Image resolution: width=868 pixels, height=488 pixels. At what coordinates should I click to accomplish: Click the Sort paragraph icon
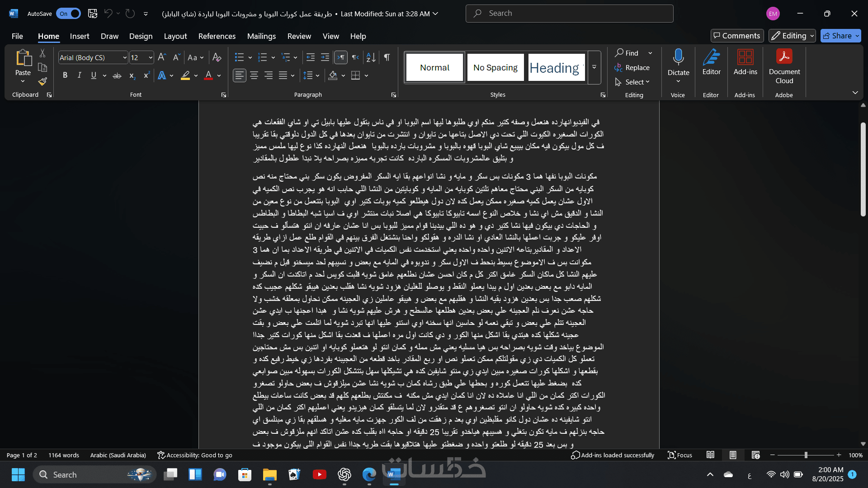pyautogui.click(x=371, y=57)
